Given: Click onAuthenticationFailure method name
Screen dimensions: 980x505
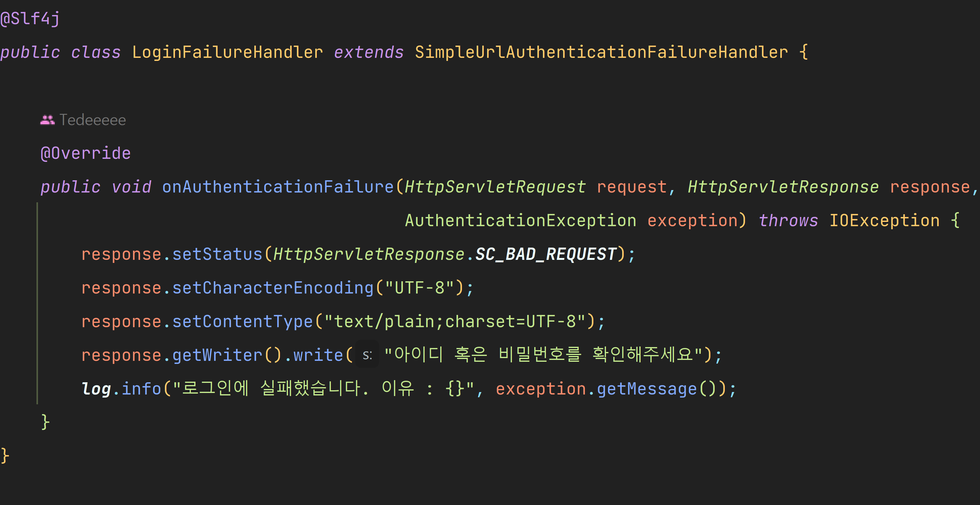Looking at the screenshot, I should [278, 187].
